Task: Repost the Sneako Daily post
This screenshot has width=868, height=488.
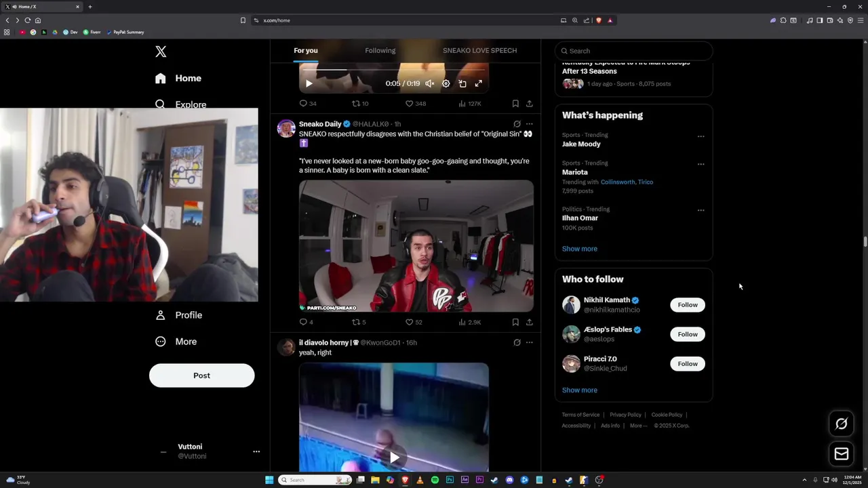Action: pos(359,322)
